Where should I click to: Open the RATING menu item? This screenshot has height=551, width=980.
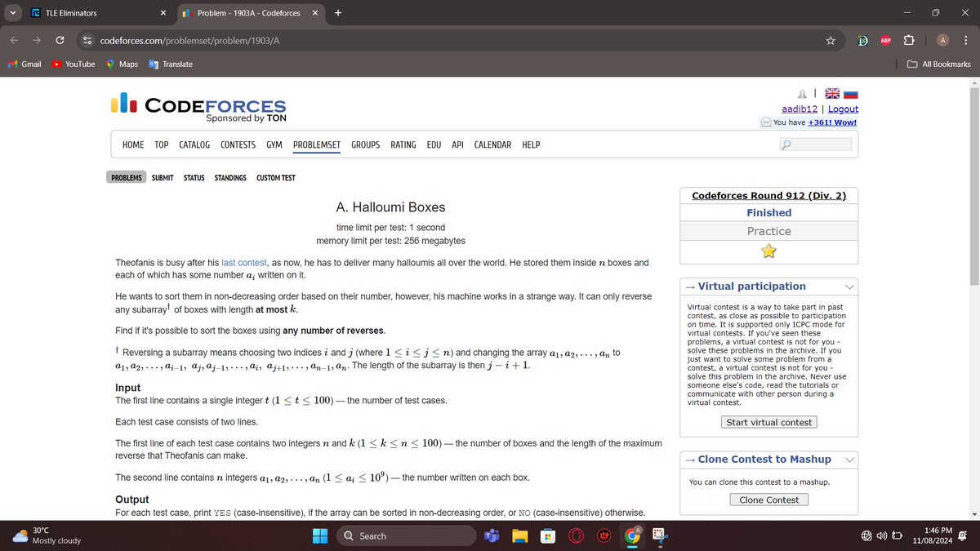click(x=403, y=144)
